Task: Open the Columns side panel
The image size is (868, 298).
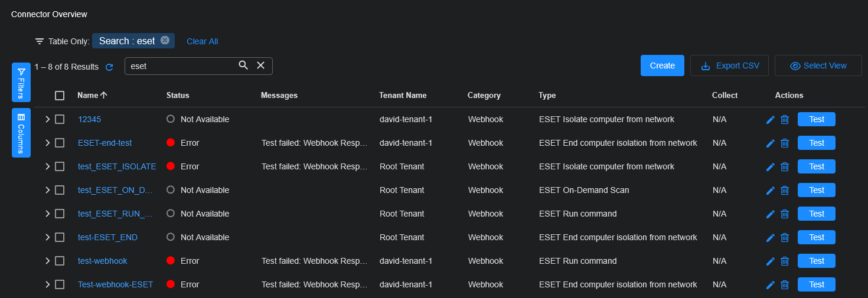Action: 21,133
